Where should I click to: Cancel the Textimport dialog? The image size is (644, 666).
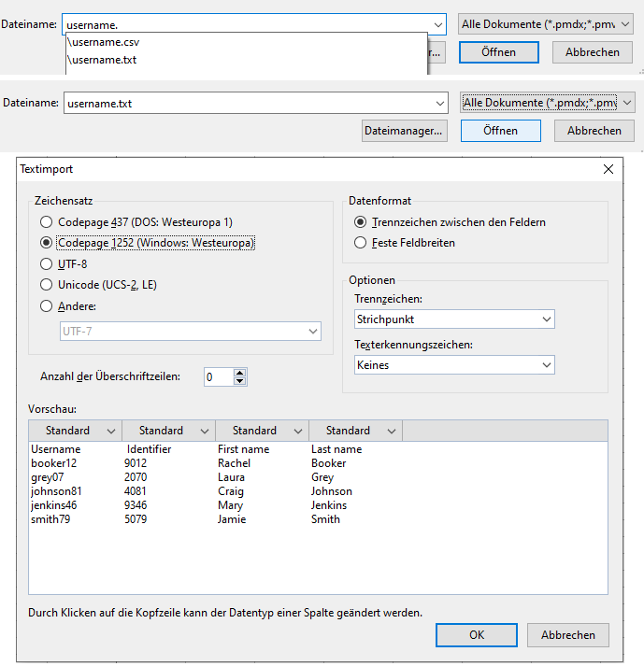(567, 635)
